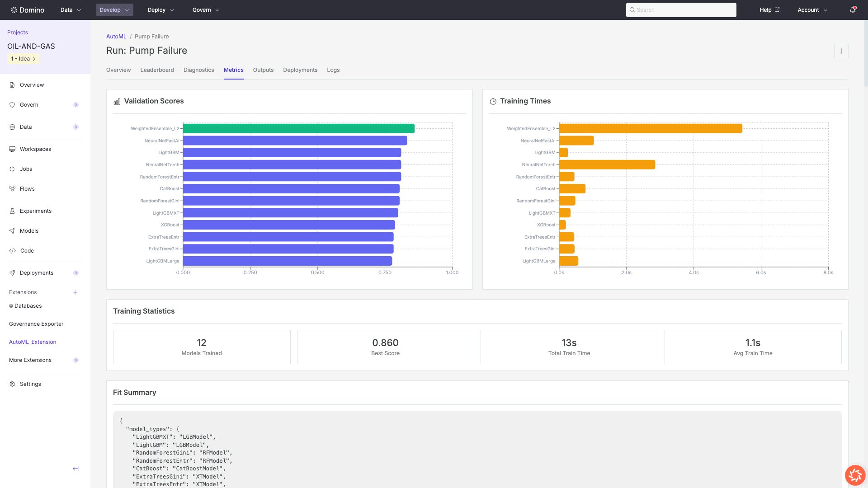Go to AutoML breadcrumb link
This screenshot has height=488, width=868.
coord(116,37)
